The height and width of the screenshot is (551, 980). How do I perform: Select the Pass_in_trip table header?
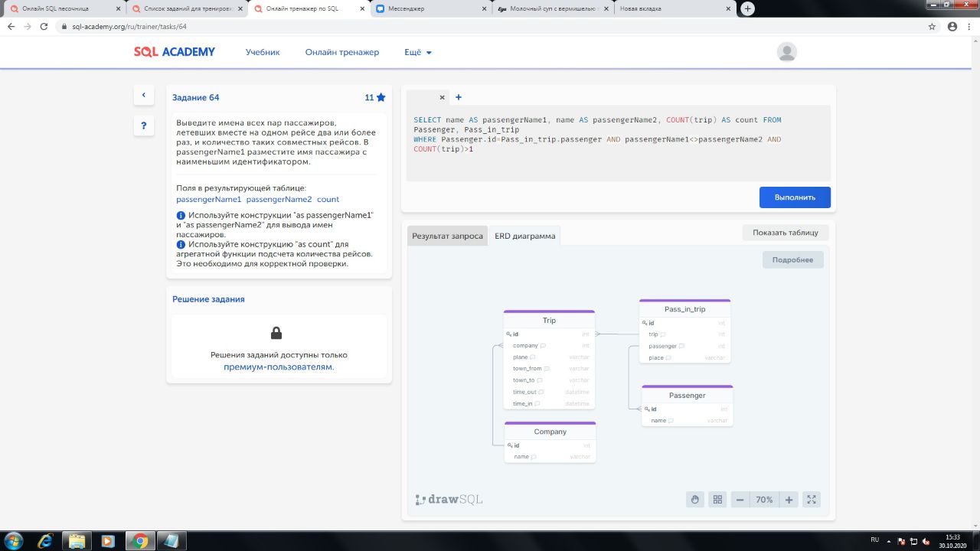[684, 309]
